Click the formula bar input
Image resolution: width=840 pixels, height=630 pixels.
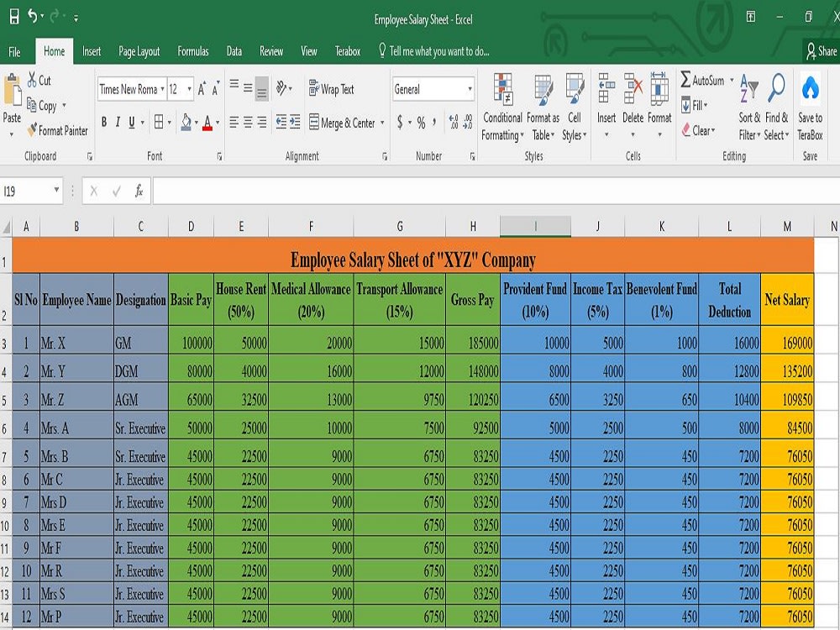(496, 191)
